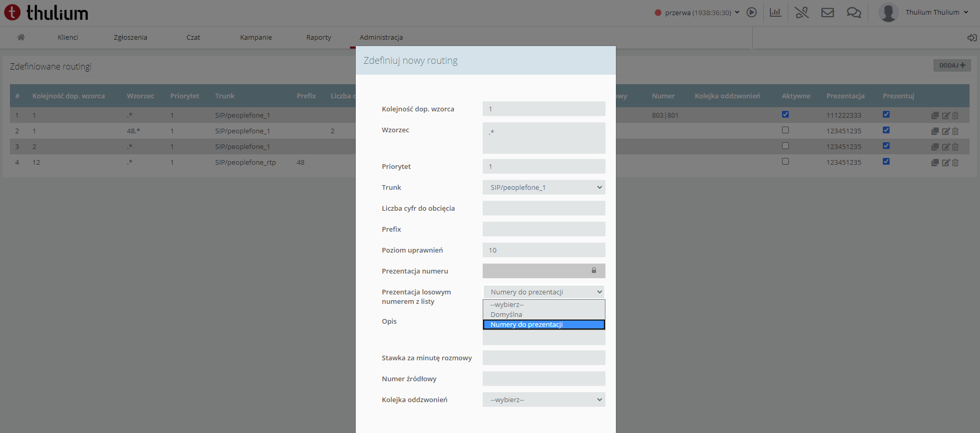The image size is (980, 433).
Task: Sort by Kolejność dop. wzorca column
Action: point(68,96)
